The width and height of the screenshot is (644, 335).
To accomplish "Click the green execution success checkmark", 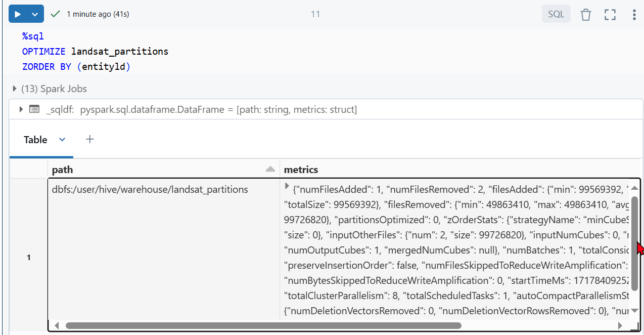I will (x=56, y=14).
